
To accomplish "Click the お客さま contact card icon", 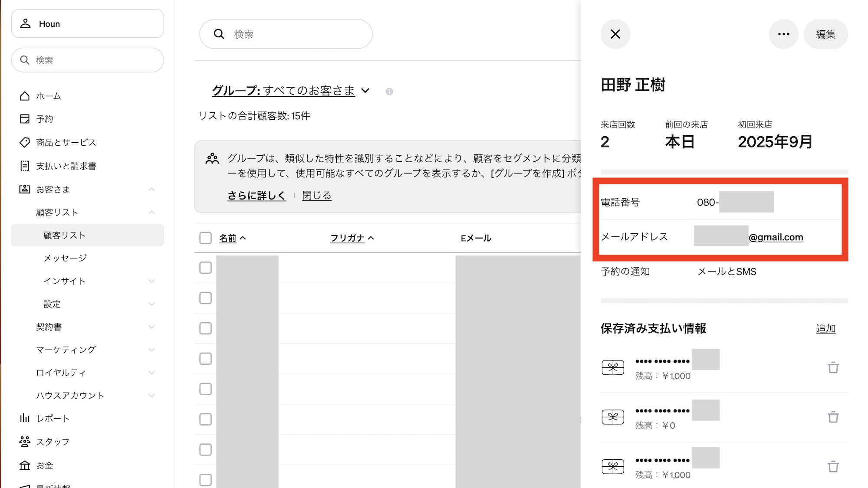I will pos(25,189).
